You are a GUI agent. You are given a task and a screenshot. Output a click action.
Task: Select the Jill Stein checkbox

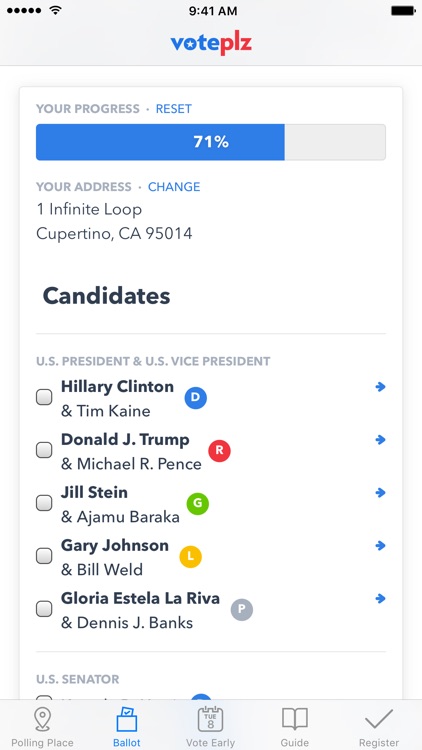click(44, 503)
